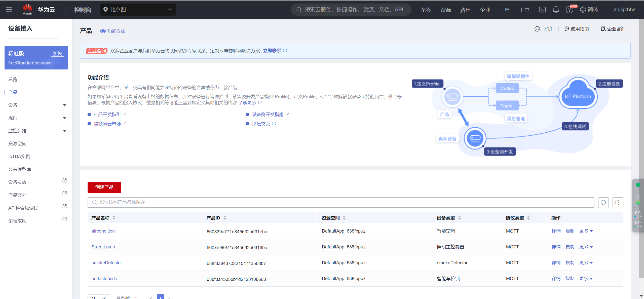Open the 北京四 region dropdown
The image size is (644, 299).
pyautogui.click(x=138, y=10)
